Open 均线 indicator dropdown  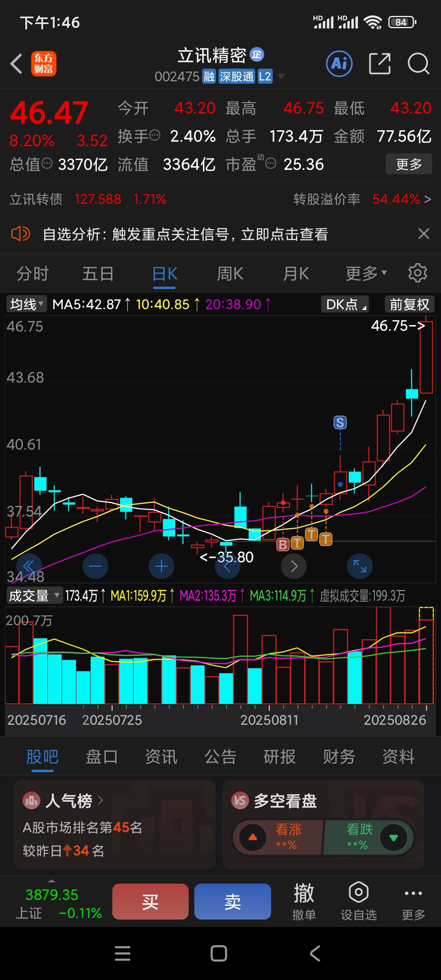27,304
